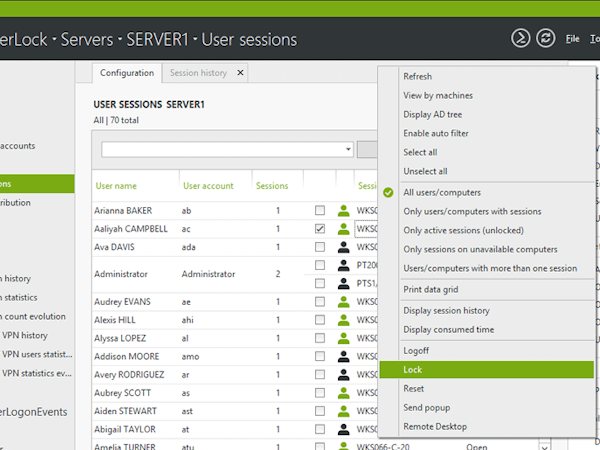Choose Select all in context menu
Screen dimensions: 600x450
click(420, 152)
